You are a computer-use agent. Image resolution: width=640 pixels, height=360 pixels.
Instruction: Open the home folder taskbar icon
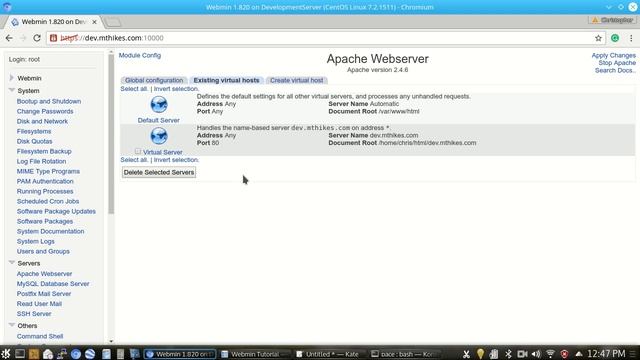tap(48, 354)
